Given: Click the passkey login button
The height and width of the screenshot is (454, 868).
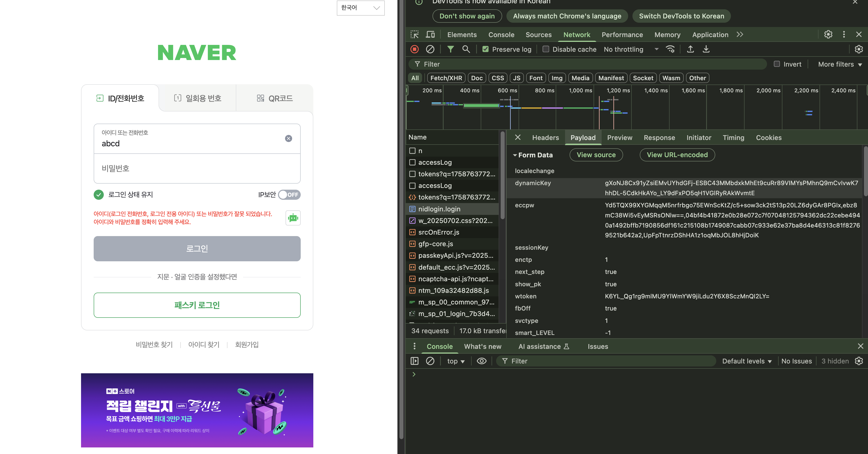Looking at the screenshot, I should [x=197, y=305].
